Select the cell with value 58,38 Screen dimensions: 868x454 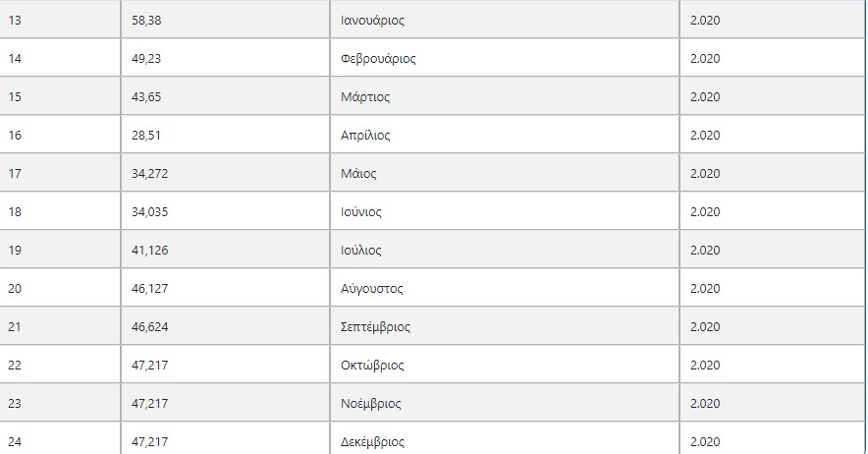point(225,20)
